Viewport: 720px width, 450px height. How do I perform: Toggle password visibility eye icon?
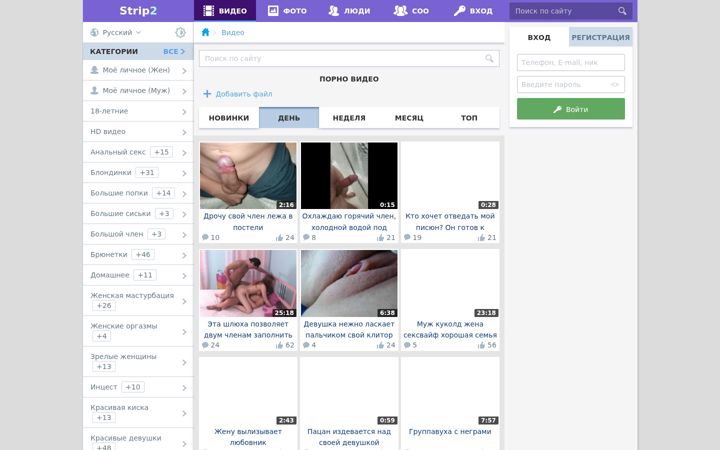pos(615,84)
